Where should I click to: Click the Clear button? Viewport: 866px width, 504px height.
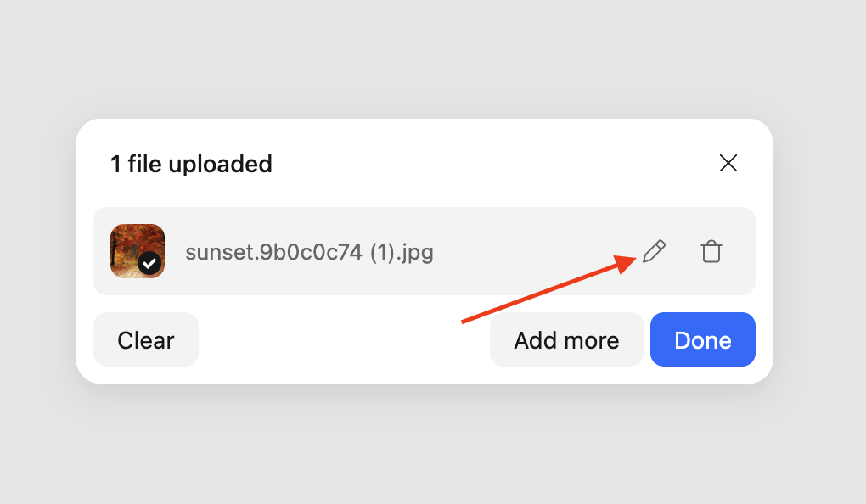coord(146,340)
